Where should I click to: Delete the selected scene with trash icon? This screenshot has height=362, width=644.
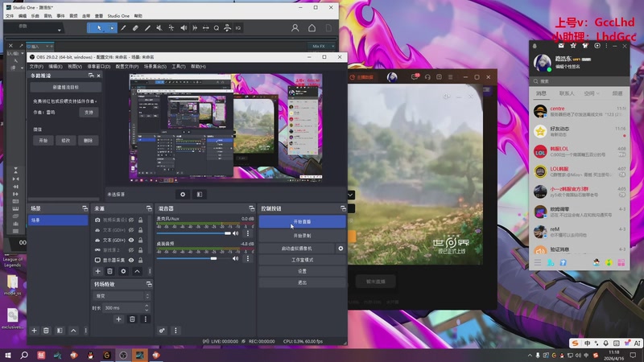click(x=47, y=331)
